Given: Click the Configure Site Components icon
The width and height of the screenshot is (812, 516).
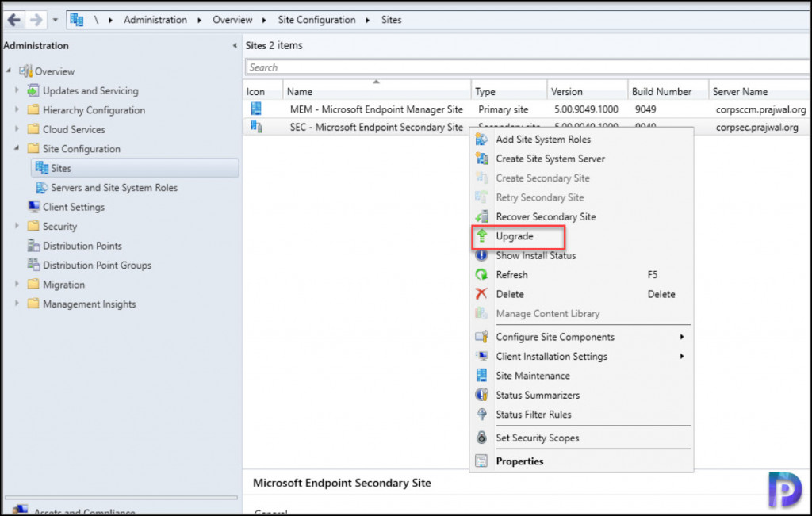Looking at the screenshot, I should [481, 337].
